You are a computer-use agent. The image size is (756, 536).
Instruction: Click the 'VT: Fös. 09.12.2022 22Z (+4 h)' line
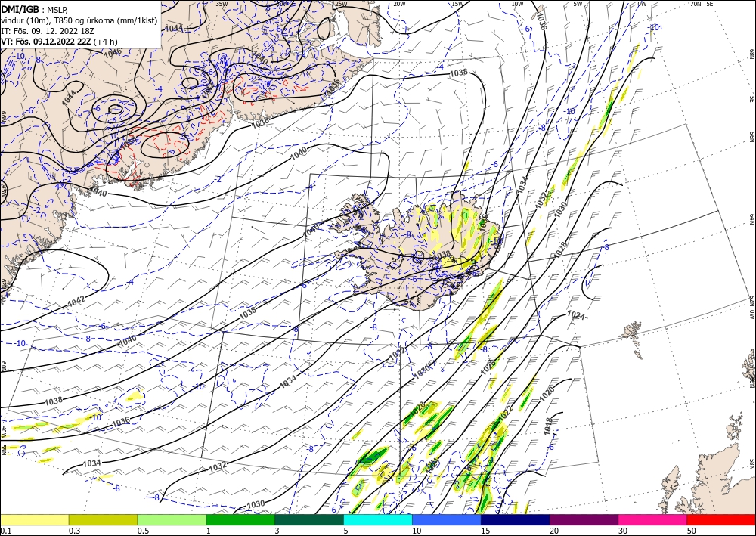59,41
